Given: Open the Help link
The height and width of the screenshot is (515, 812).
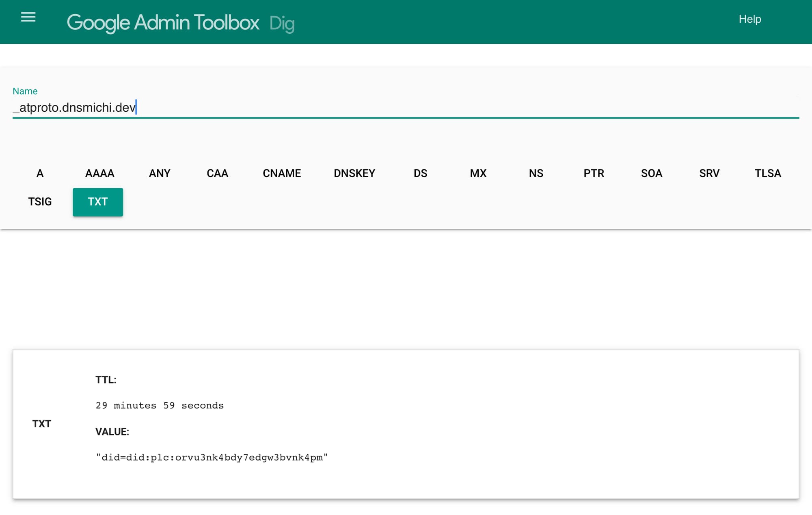Looking at the screenshot, I should pyautogui.click(x=749, y=19).
